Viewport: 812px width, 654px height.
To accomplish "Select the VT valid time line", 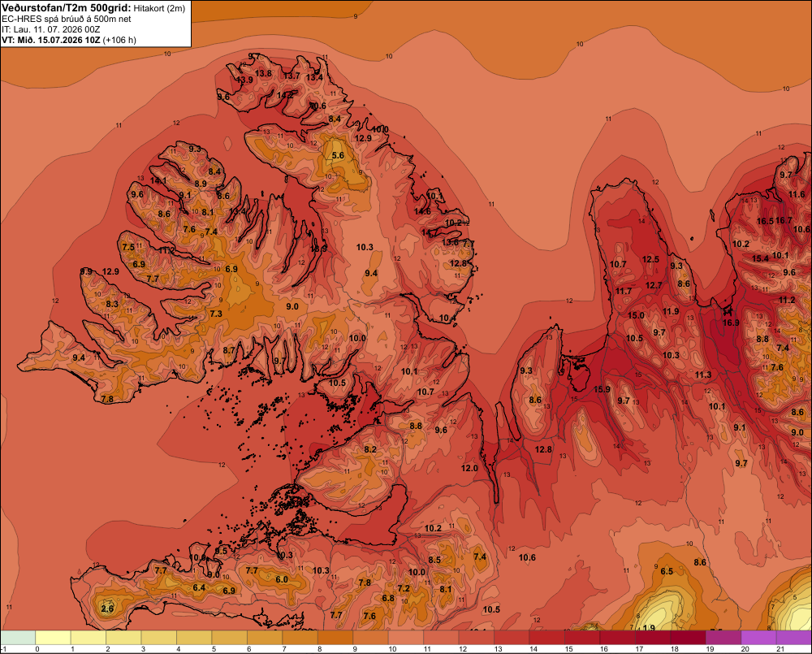I will point(69,40).
